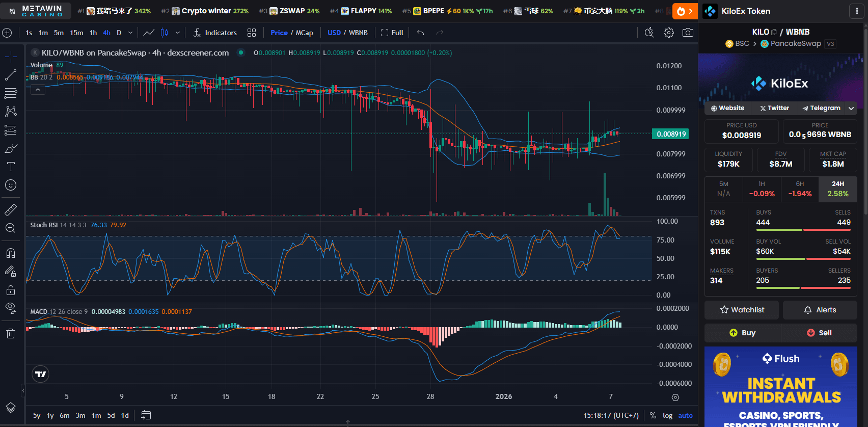868x427 pixels.
Task: Expand more social links chevron
Action: [851, 108]
